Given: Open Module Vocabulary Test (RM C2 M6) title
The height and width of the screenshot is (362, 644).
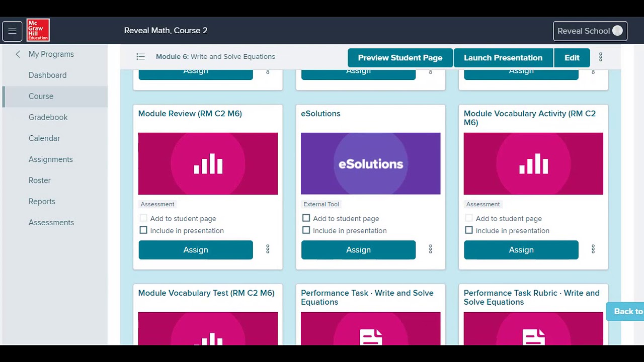Looking at the screenshot, I should pyautogui.click(x=206, y=293).
